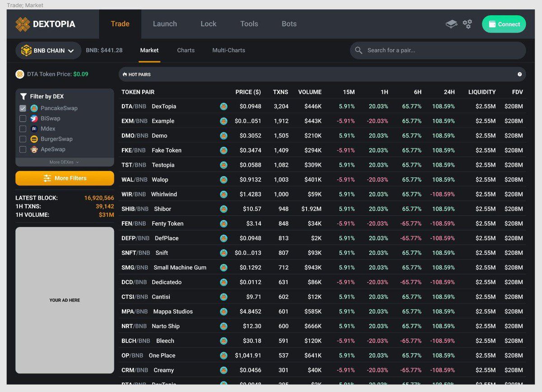Open the help icon on the Hot Pairs bar

click(519, 74)
